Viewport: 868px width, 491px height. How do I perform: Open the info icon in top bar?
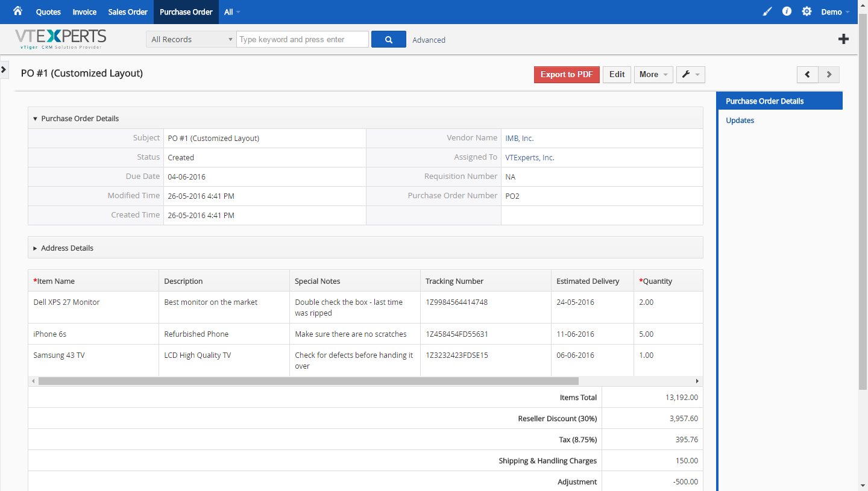[x=787, y=11]
